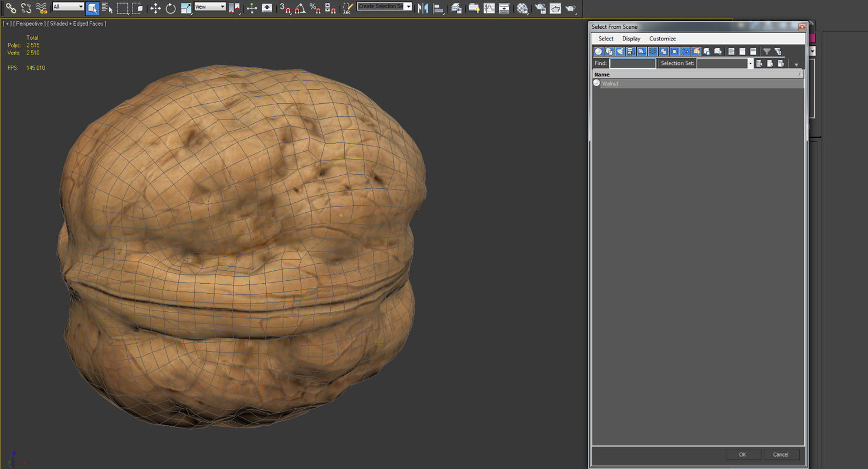The height and width of the screenshot is (469, 868).
Task: Click the Rectangular Selection Region icon
Action: [x=123, y=8]
